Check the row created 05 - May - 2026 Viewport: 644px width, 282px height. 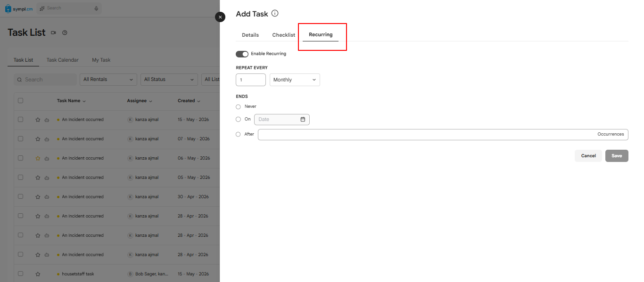(x=20, y=177)
